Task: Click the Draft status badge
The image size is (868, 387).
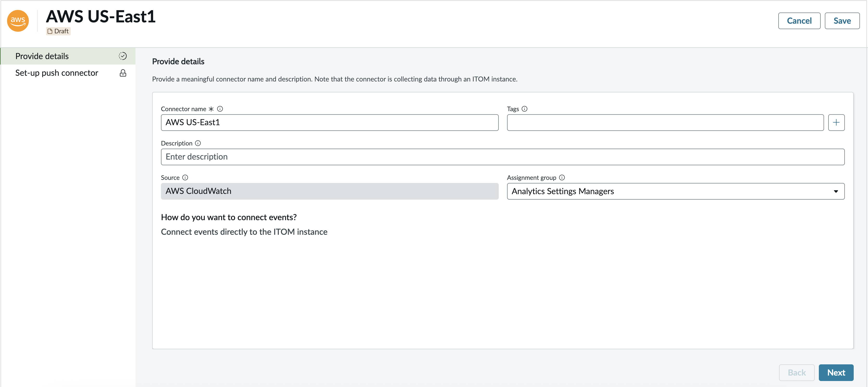Action: pos(58,31)
